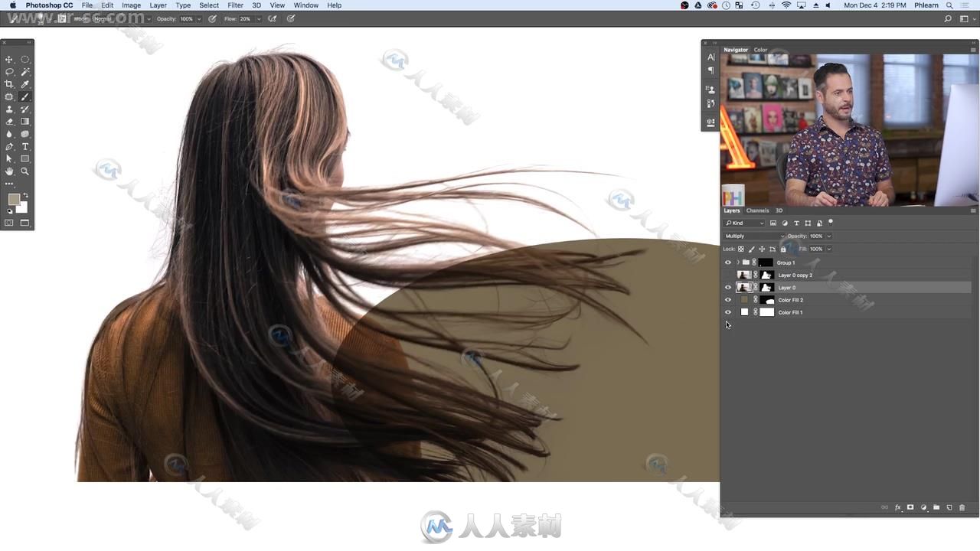Open the brush Mode Normal dropdown
Image resolution: width=980 pixels, height=551 pixels.
coord(121,18)
